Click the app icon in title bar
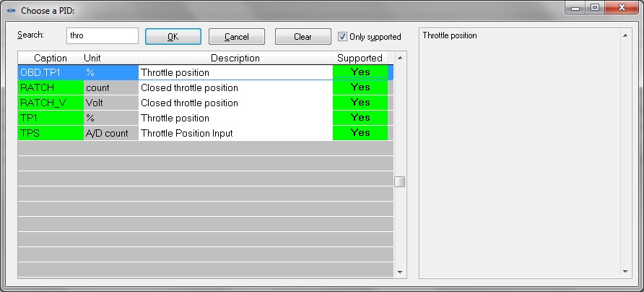Screen dimensions: 644x292 (x=11, y=10)
